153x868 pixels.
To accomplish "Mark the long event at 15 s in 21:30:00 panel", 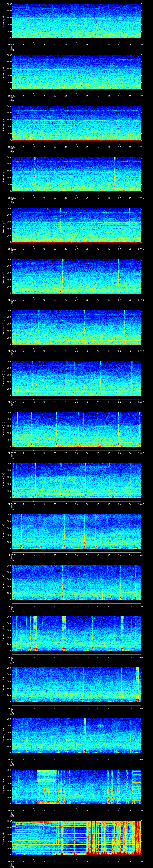I will point(47,787).
